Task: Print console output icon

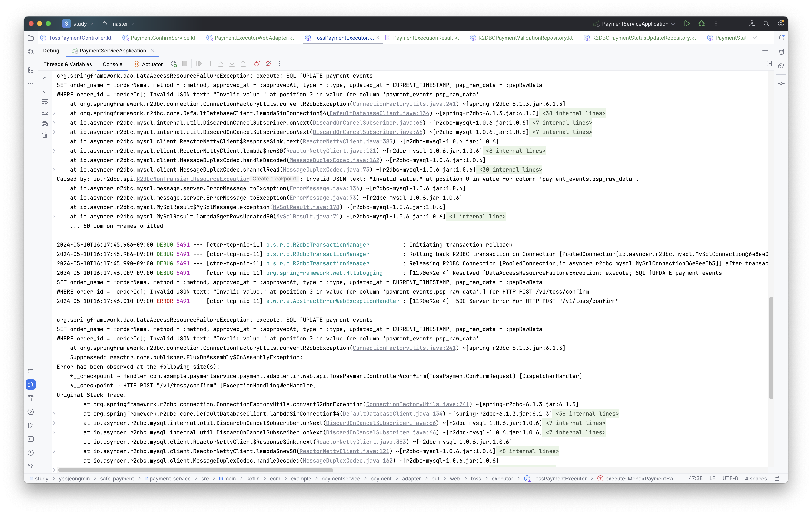Action: 45,124
